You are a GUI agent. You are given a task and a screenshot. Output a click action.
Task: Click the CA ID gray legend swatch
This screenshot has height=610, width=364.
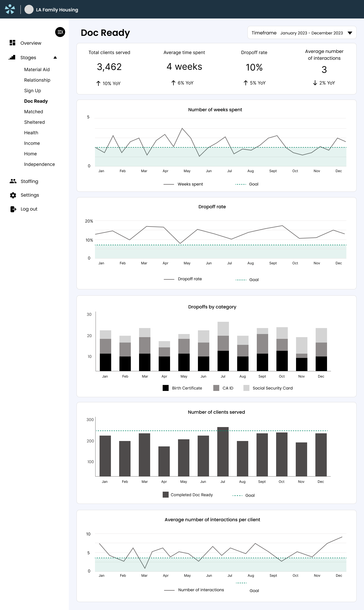point(216,388)
